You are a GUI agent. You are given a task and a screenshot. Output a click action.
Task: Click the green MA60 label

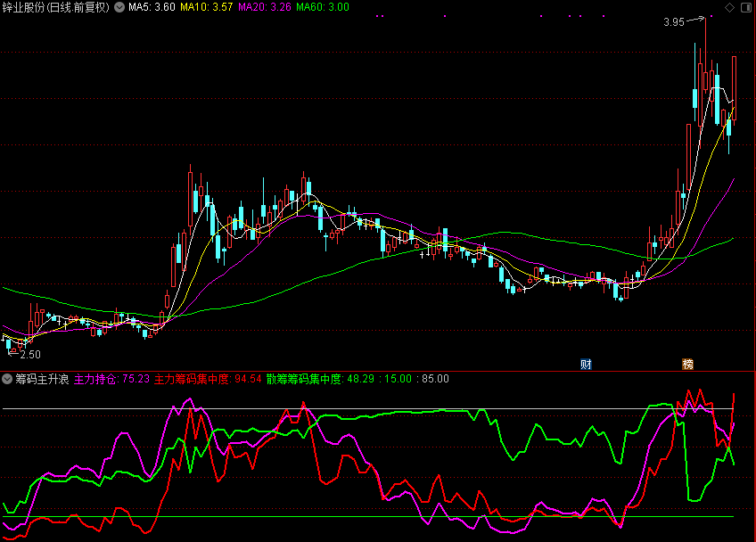(322, 7)
